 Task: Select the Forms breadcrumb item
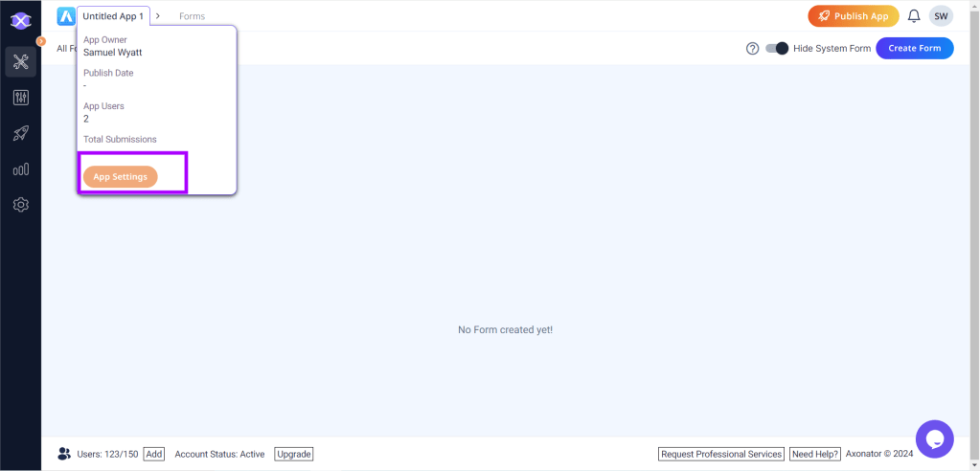[x=192, y=16]
